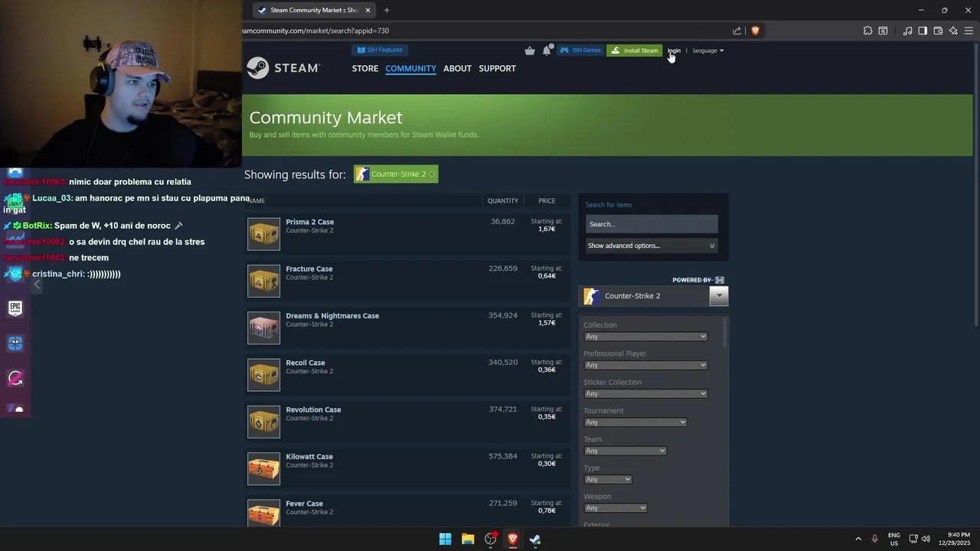Open Windows Start menu

tap(445, 539)
